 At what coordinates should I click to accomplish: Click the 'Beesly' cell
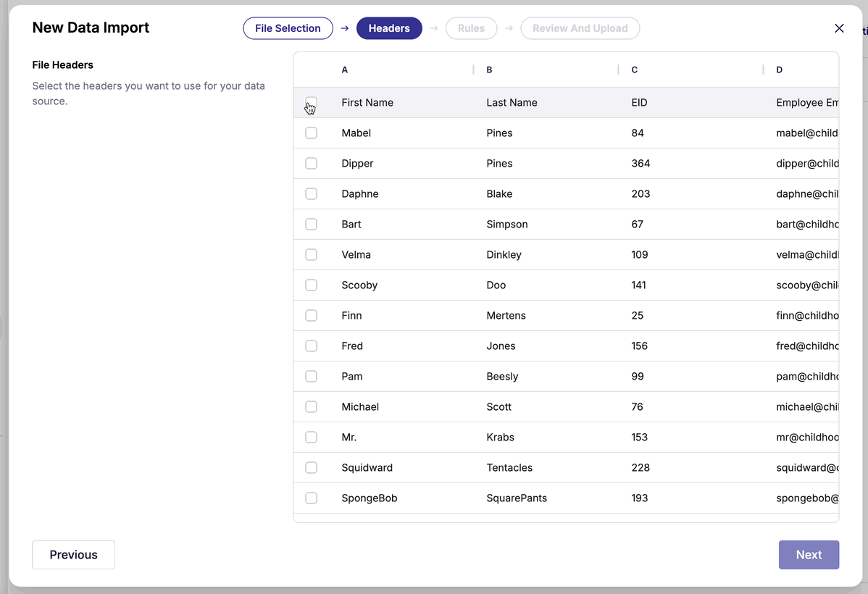pyautogui.click(x=503, y=377)
